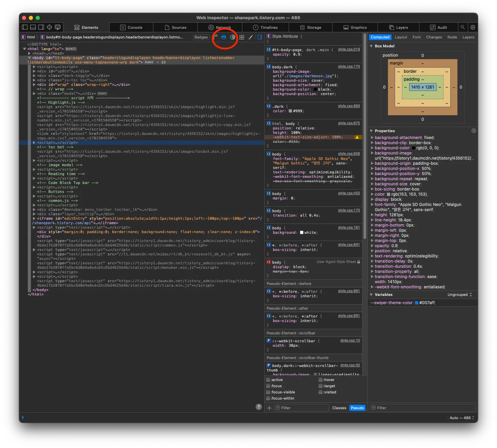Click the html breadcrumb item
The width and height of the screenshot is (497, 448).
pos(28,37)
